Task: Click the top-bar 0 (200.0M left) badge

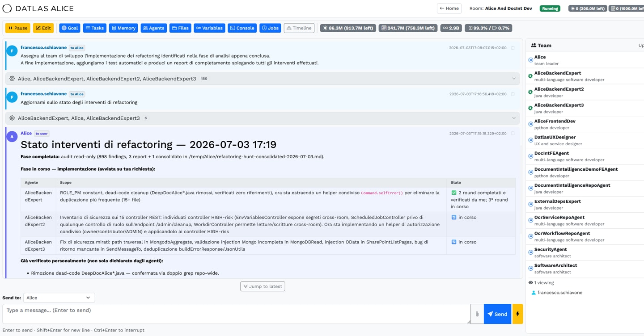Action: [x=588, y=8]
